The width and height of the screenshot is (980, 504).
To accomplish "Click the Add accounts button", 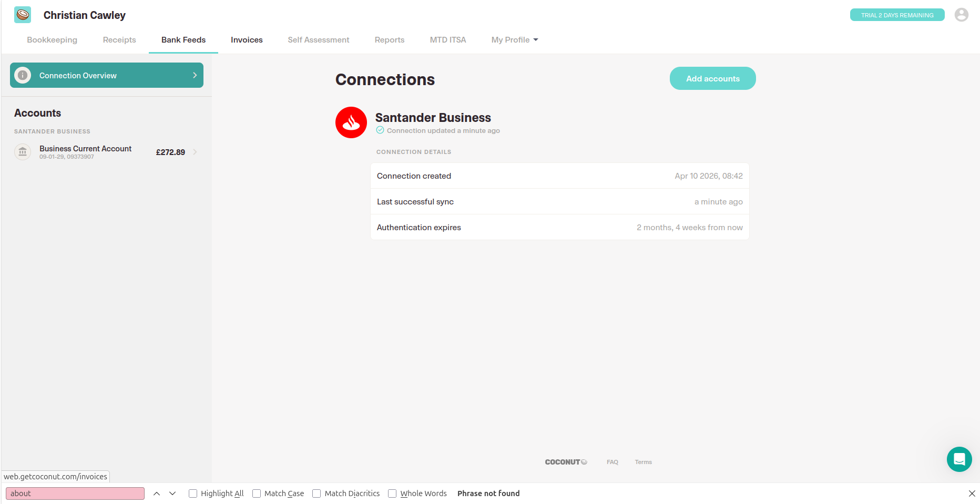I will point(712,78).
